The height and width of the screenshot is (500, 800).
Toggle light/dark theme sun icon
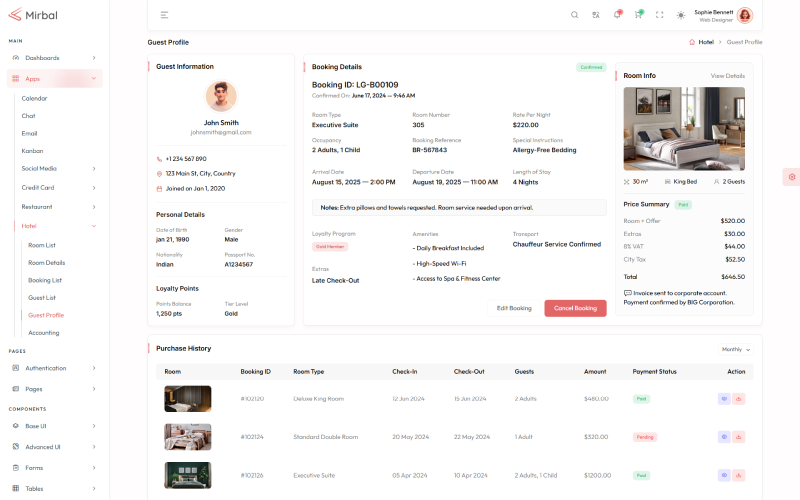click(681, 15)
